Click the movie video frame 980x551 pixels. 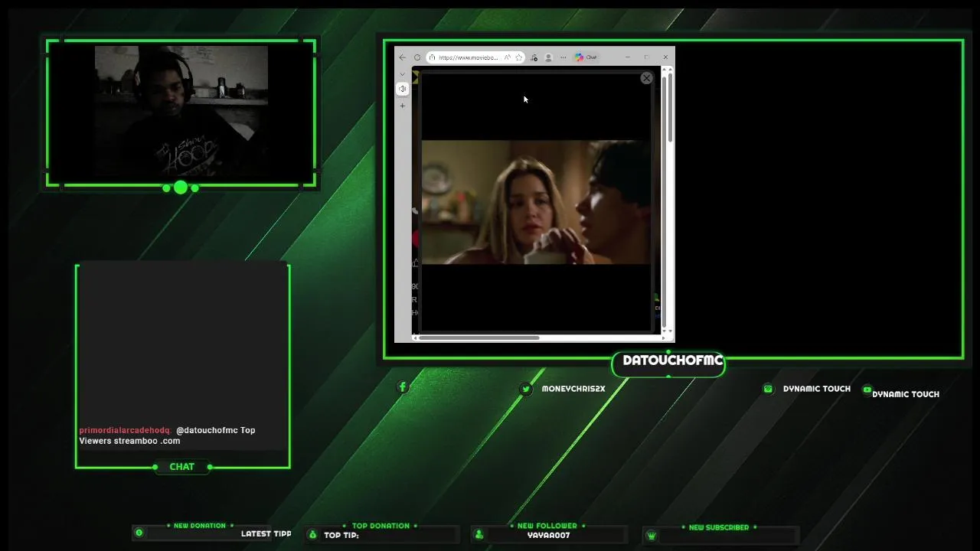536,202
